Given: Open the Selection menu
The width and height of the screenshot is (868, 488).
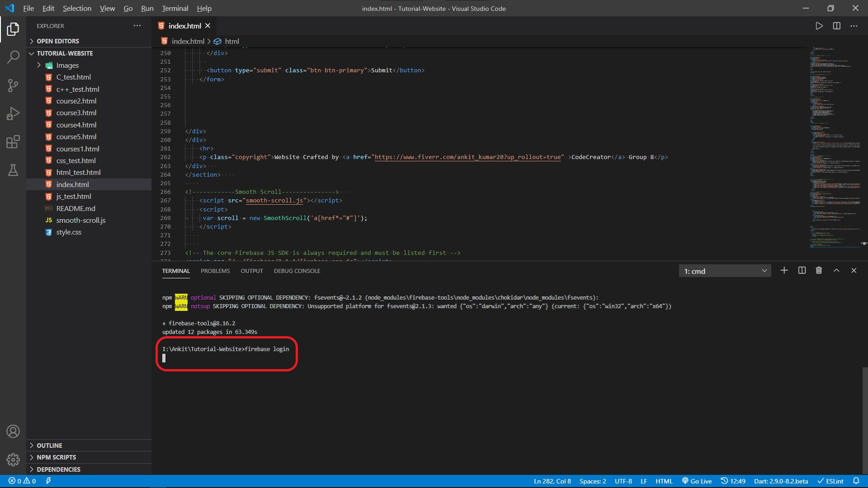Looking at the screenshot, I should pos(77,8).
